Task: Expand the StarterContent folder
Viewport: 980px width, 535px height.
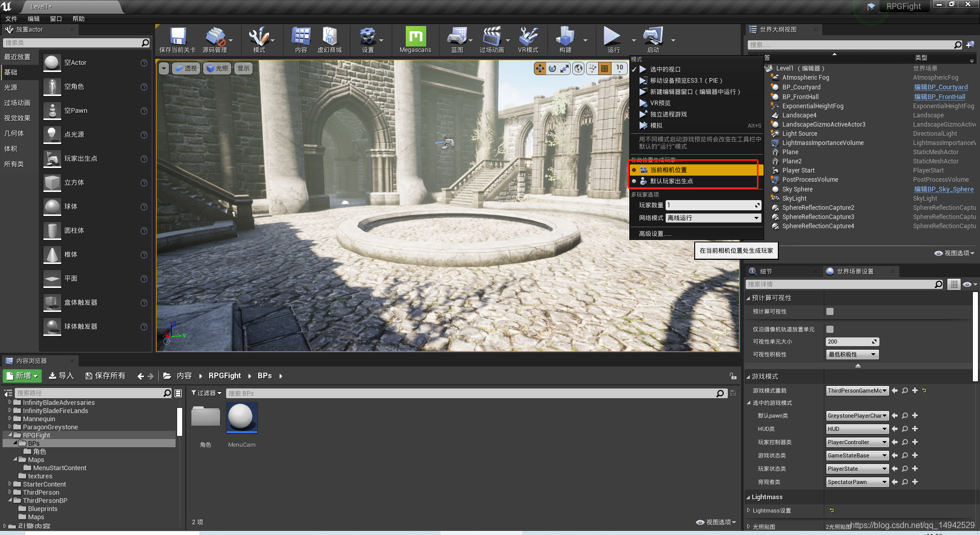Action: [x=10, y=484]
